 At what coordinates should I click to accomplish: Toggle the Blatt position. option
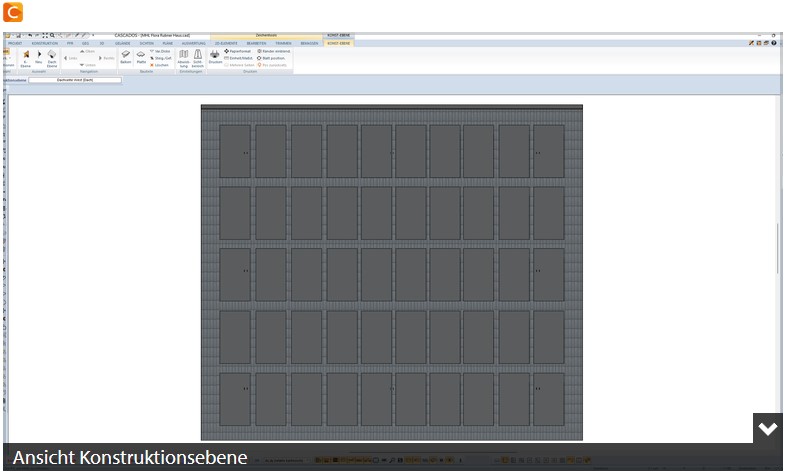(271, 58)
